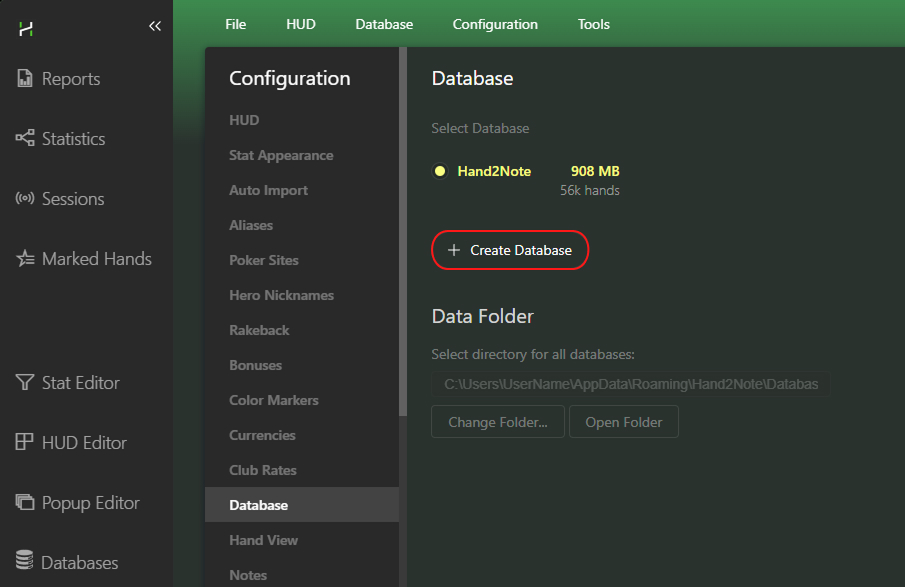This screenshot has height=587, width=905.
Task: Open Rakeback settings
Action: (x=302, y=330)
